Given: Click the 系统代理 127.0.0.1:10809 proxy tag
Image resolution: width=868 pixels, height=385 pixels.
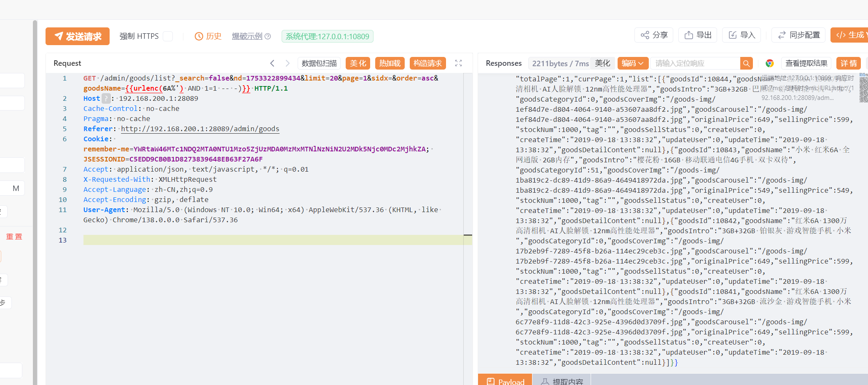Looking at the screenshot, I should tap(327, 36).
